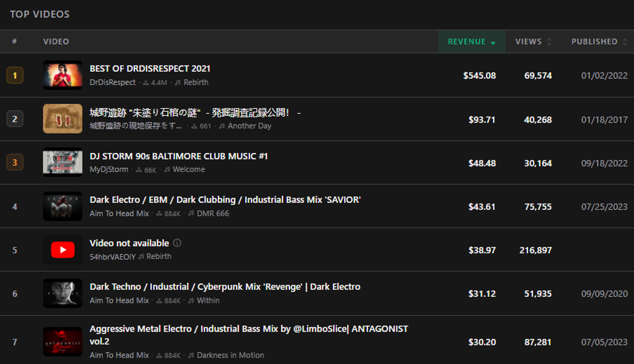Click the bronze rank 3 badge
The image size is (634, 364).
[x=15, y=162]
